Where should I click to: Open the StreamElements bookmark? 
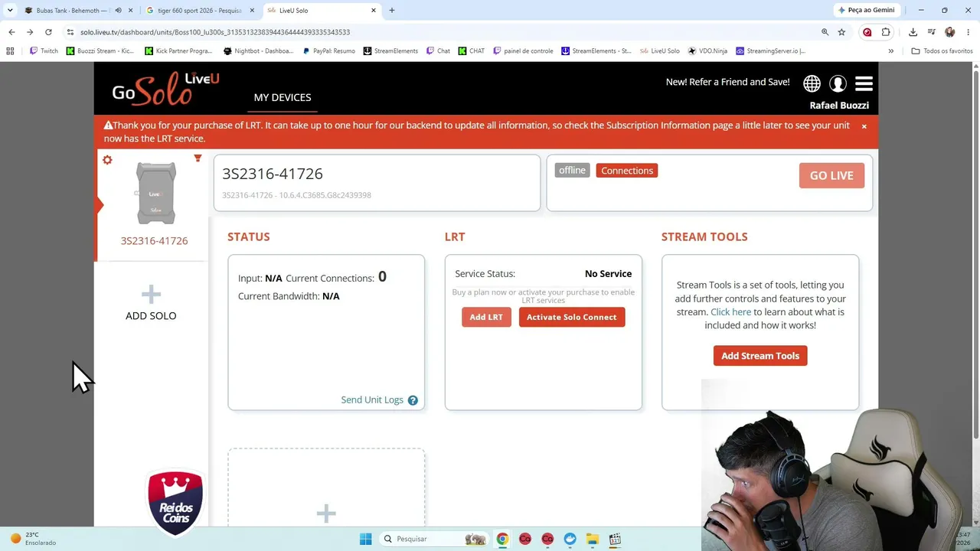coord(390,51)
